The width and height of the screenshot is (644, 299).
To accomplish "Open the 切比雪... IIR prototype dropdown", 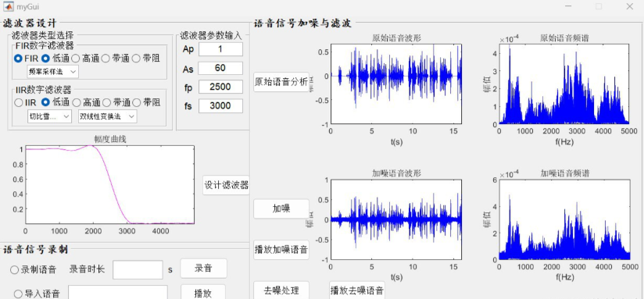I will coord(49,116).
